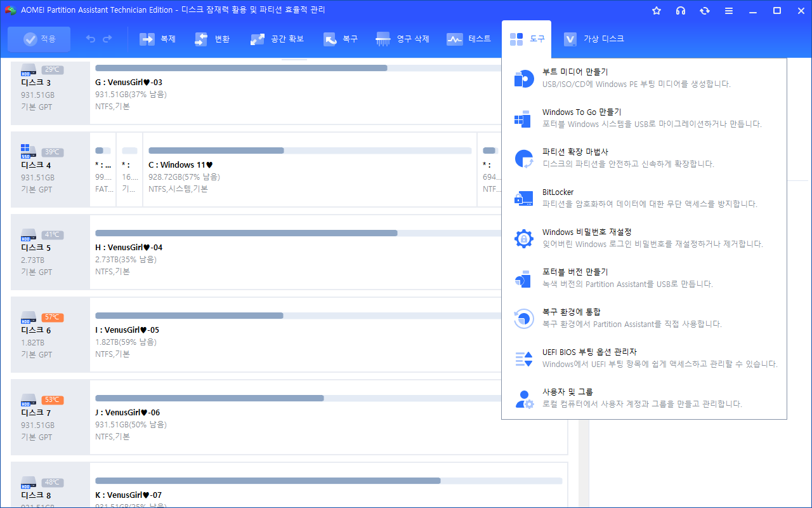Open 사용자 및 그룹 tool

644,398
